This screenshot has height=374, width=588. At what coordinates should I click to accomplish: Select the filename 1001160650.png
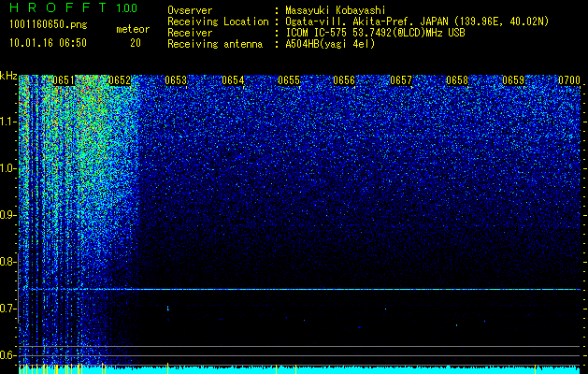tap(49, 24)
